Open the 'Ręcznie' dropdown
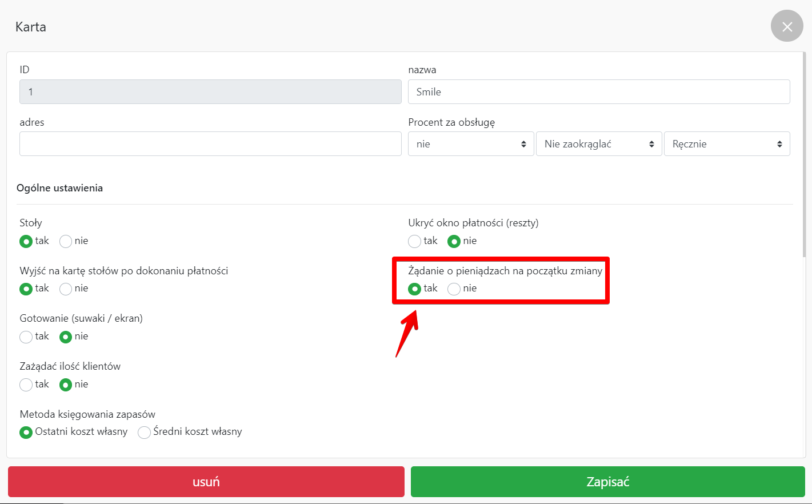 [x=727, y=144]
